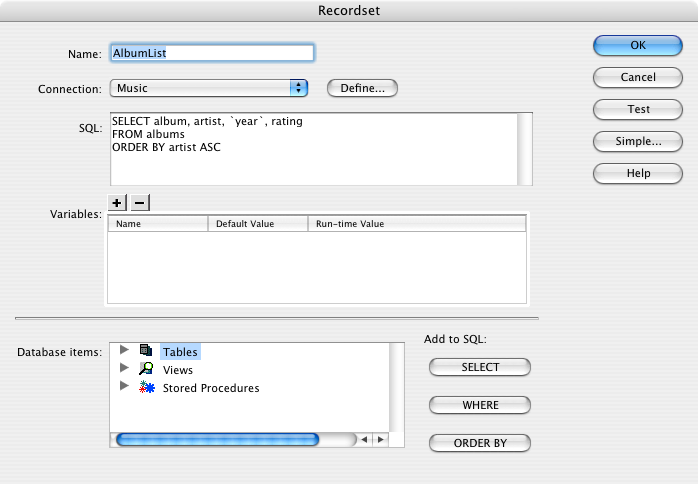Expand the Views tree node
Viewport: 698px width, 484px height.
[124, 369]
